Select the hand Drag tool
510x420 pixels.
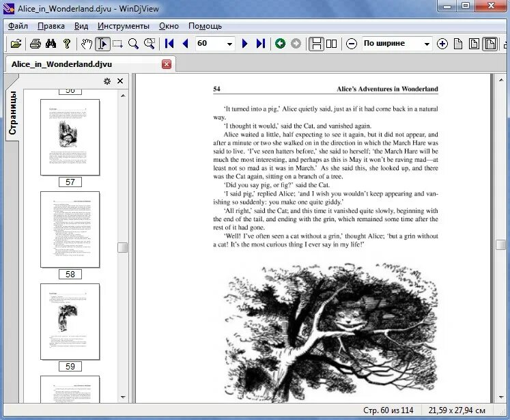click(x=87, y=44)
